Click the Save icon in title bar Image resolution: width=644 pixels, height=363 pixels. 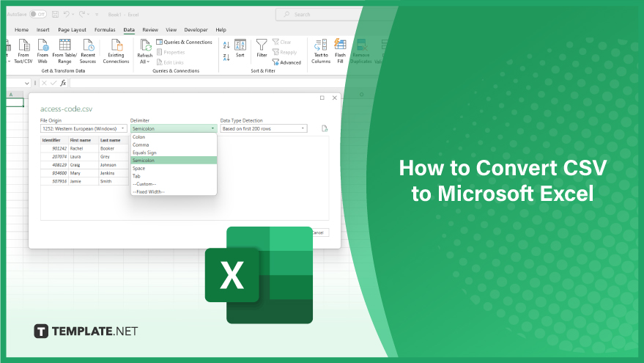coord(55,15)
